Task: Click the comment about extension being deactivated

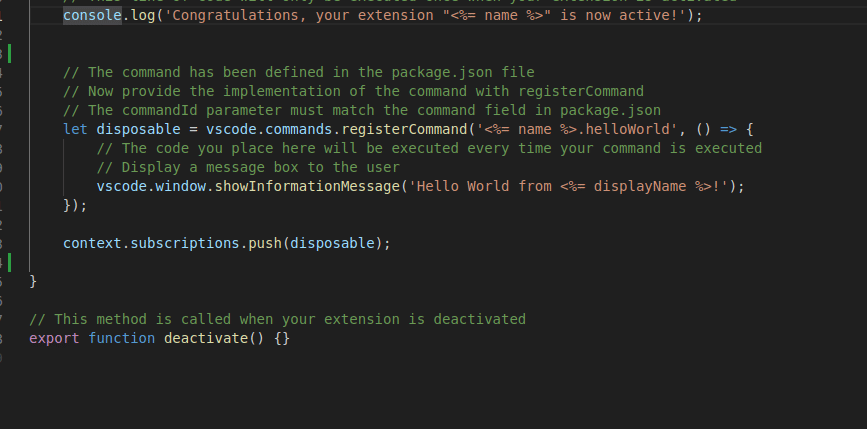Action: [x=277, y=319]
